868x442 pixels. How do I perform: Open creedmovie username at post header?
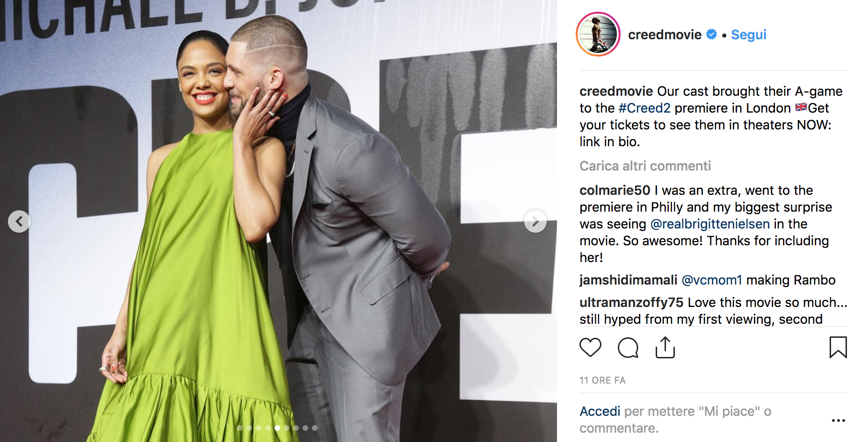pyautogui.click(x=665, y=35)
